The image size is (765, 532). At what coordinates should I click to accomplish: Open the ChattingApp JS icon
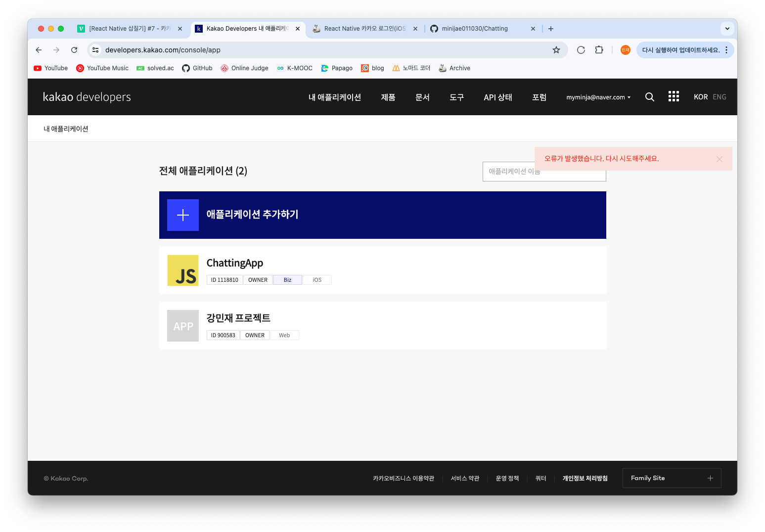pyautogui.click(x=183, y=270)
